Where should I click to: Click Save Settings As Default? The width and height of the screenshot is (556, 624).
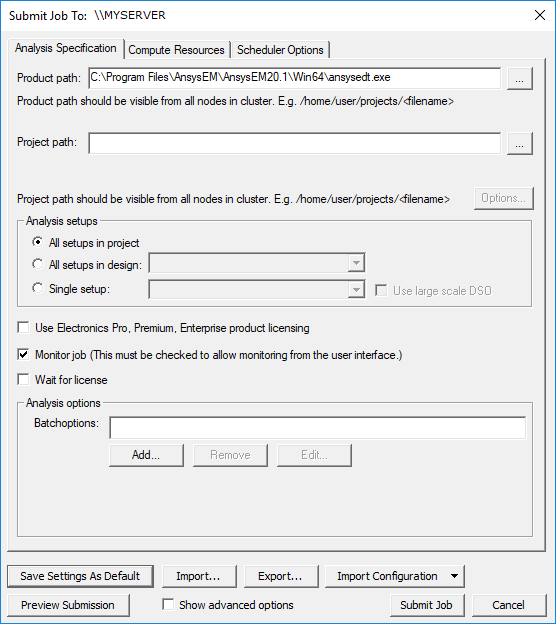coord(80,576)
